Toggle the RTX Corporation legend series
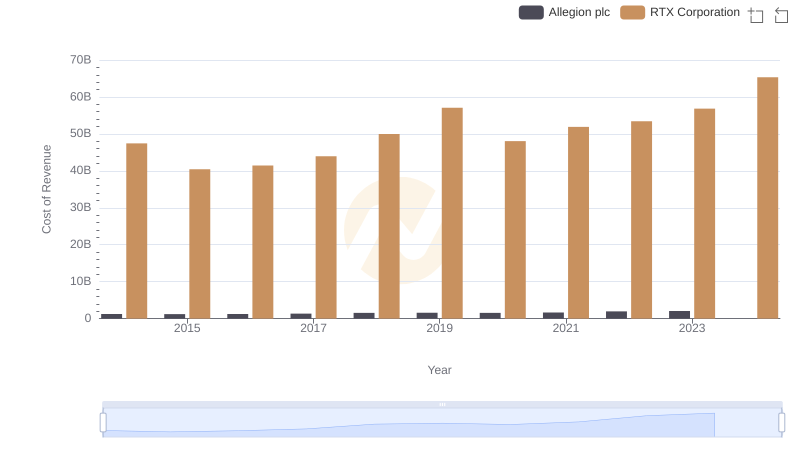The height and width of the screenshot is (461, 800). [x=680, y=12]
